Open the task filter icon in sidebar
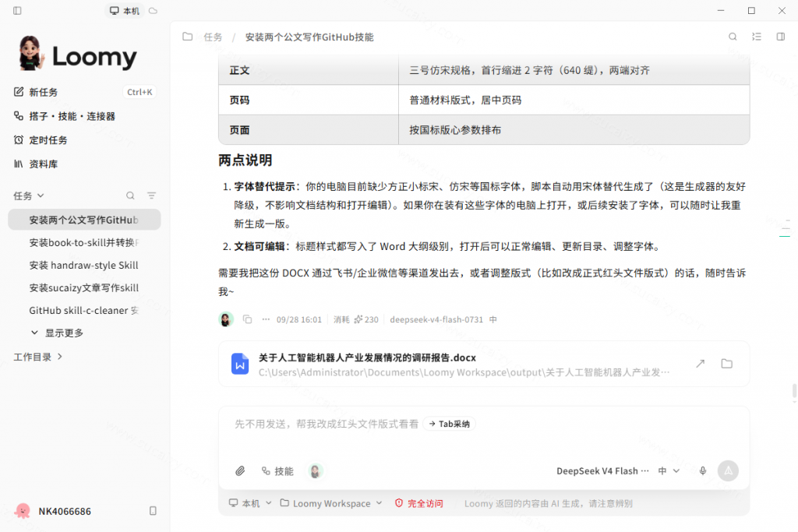This screenshot has width=798, height=532. point(151,196)
